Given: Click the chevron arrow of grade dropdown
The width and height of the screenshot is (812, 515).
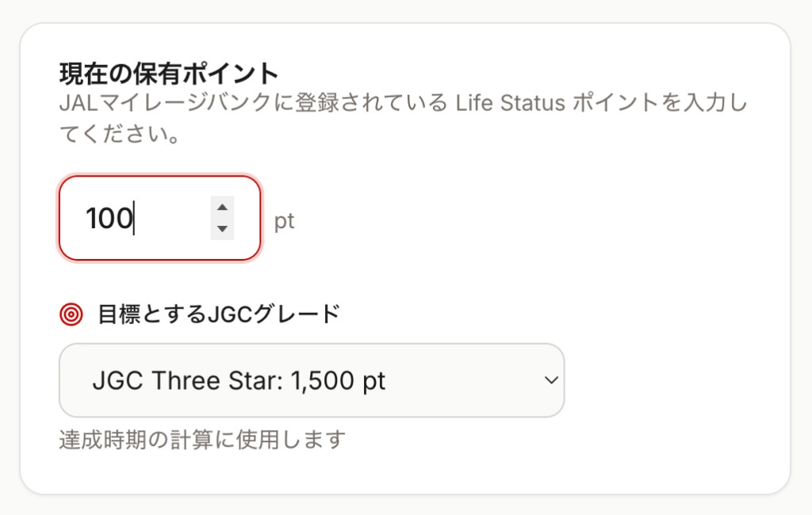Looking at the screenshot, I should click(x=551, y=380).
